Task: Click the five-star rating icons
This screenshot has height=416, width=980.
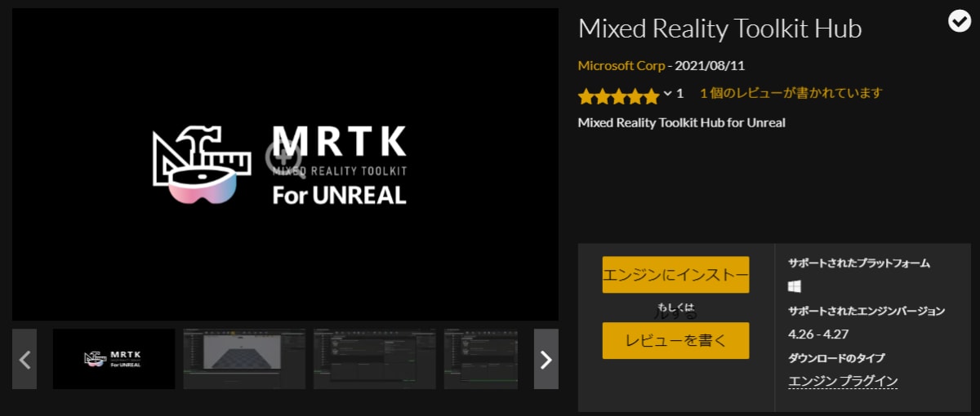Action: pyautogui.click(x=618, y=96)
